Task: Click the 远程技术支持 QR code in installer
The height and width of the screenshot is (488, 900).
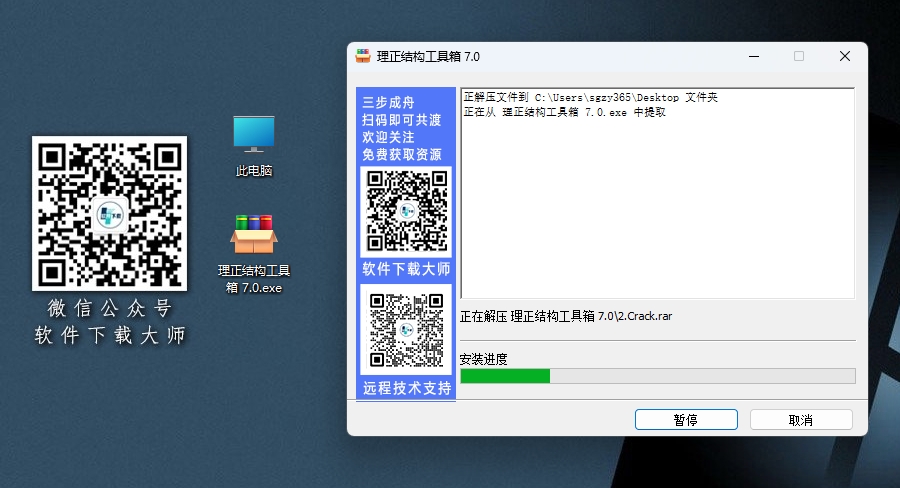Action: [406, 330]
